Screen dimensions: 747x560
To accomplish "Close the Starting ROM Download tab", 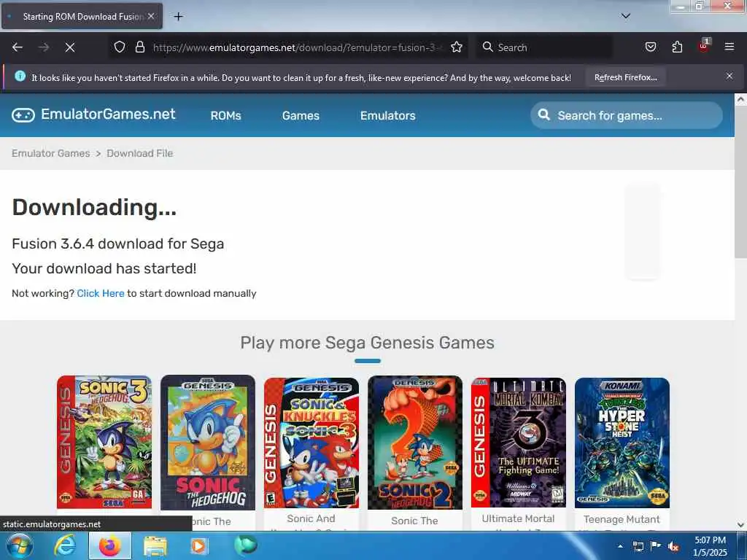I will (x=151, y=16).
